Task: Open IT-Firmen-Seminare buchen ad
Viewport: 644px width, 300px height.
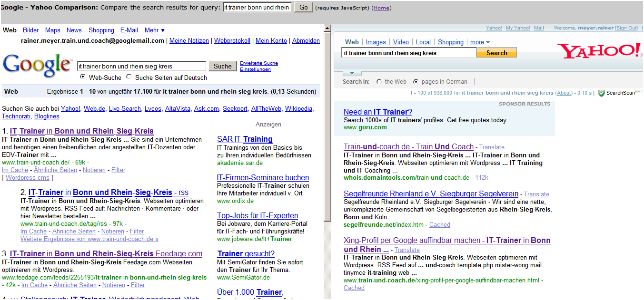Action: click(x=263, y=178)
